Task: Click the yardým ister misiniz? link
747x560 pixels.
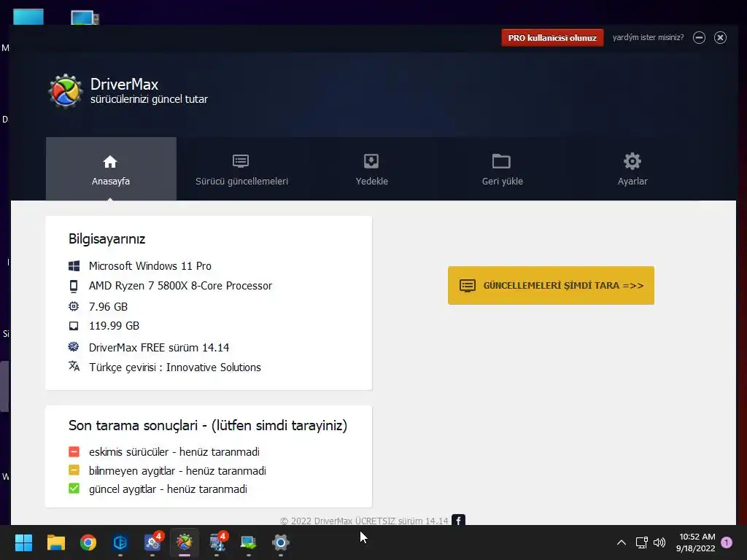Action: [648, 37]
